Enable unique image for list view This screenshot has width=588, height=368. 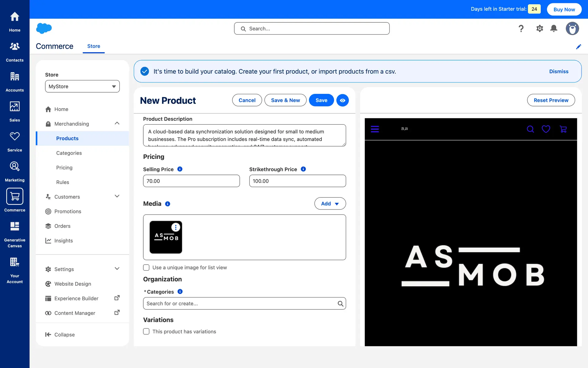tap(146, 267)
